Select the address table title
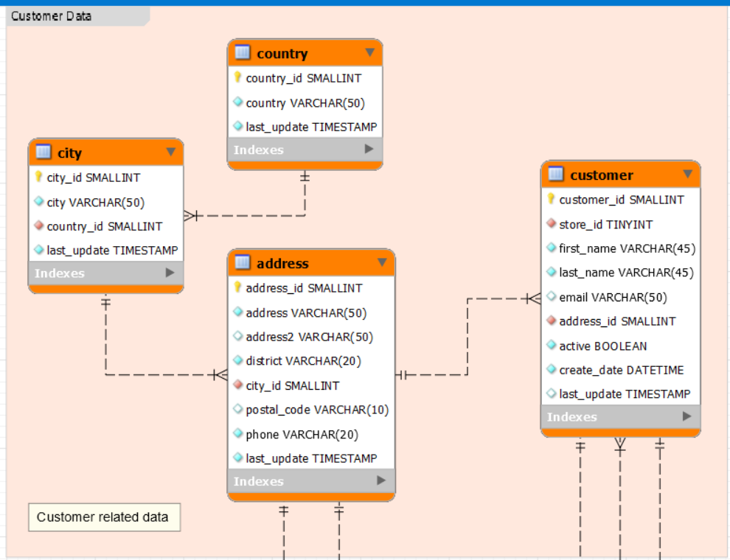The image size is (730, 560). 282,264
